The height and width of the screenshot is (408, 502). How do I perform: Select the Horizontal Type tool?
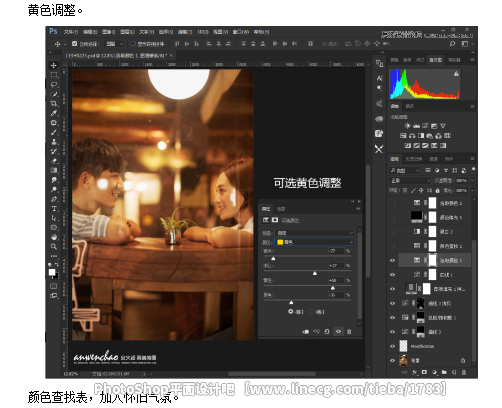(x=53, y=209)
